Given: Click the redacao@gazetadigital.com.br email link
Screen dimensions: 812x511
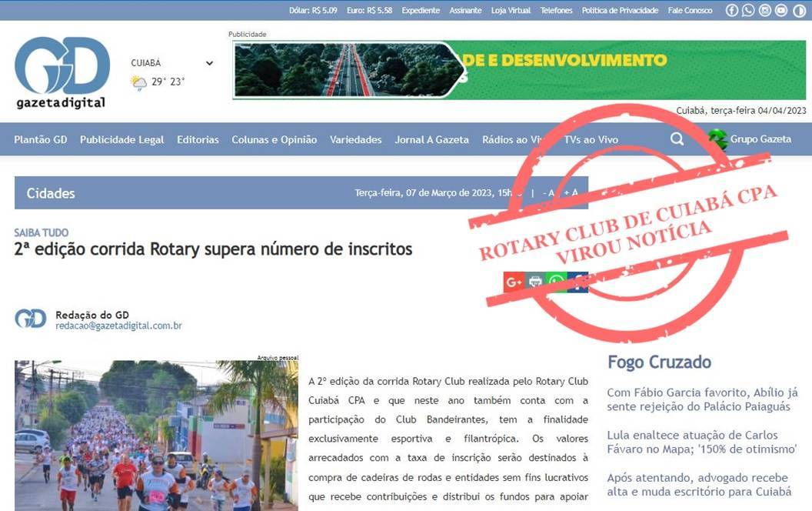Looking at the screenshot, I should click(x=118, y=326).
